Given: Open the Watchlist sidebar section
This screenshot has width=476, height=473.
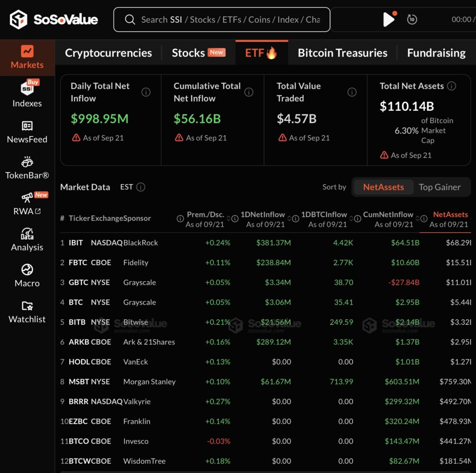Looking at the screenshot, I should [x=27, y=312].
